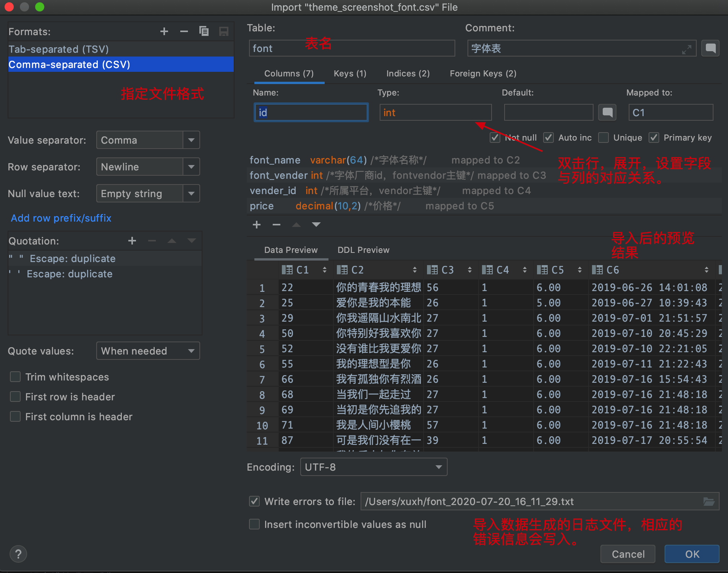The height and width of the screenshot is (573, 728).
Task: Open the column comment icon beside Default
Action: pos(607,112)
